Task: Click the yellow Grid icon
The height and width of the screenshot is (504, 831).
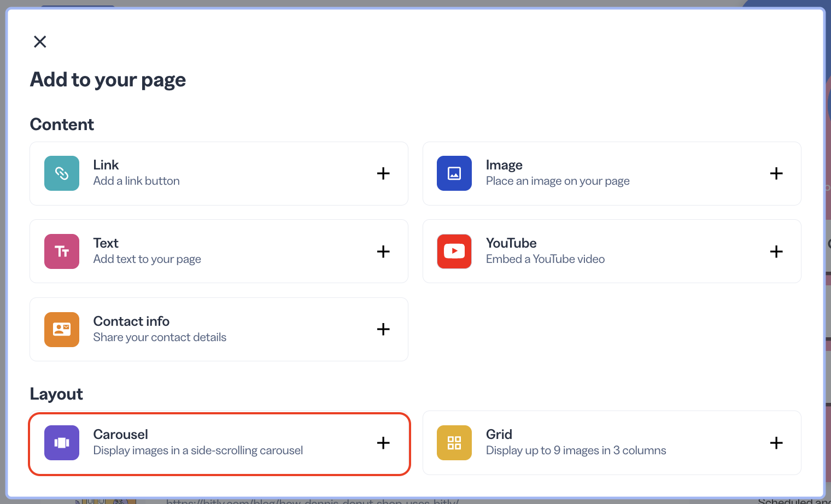Action: pyautogui.click(x=454, y=443)
